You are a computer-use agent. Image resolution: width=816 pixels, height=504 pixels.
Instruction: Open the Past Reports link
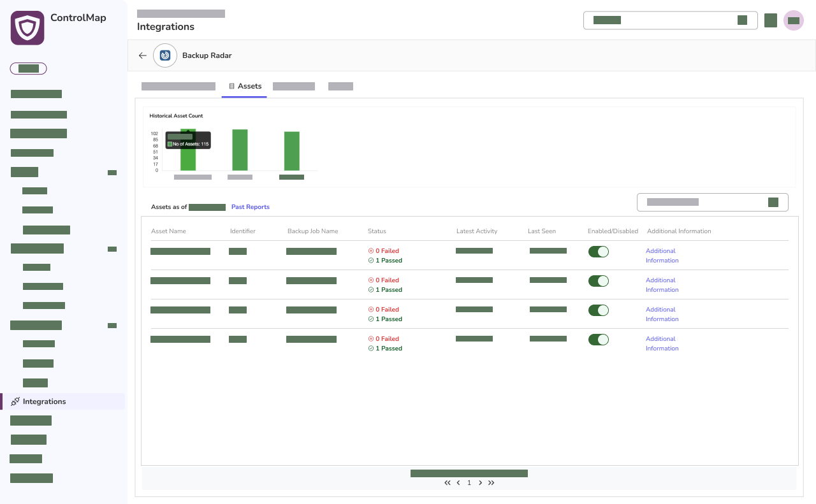[x=251, y=207]
